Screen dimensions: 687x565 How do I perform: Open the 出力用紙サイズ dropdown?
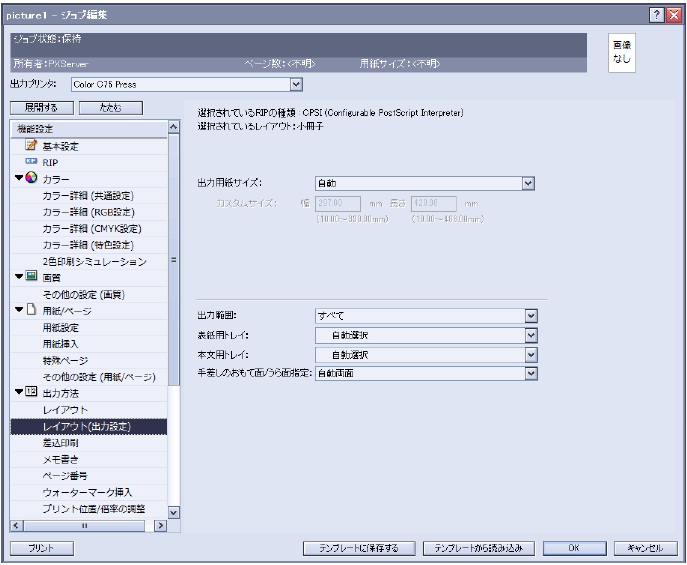tap(526, 183)
